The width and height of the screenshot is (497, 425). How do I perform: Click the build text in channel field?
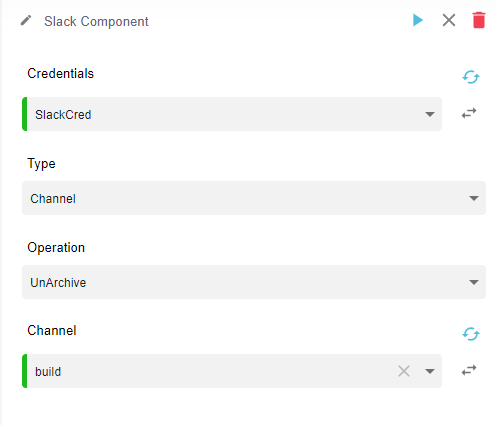[48, 371]
